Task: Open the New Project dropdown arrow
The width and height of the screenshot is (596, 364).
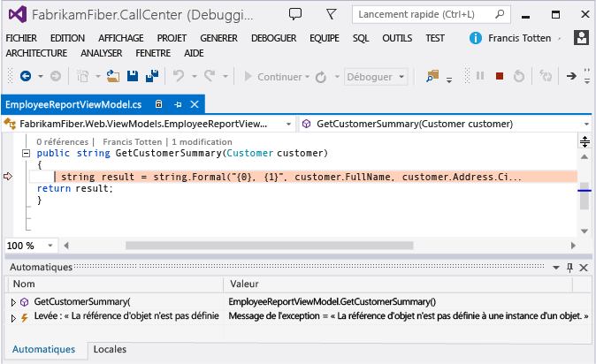Action: coord(97,77)
